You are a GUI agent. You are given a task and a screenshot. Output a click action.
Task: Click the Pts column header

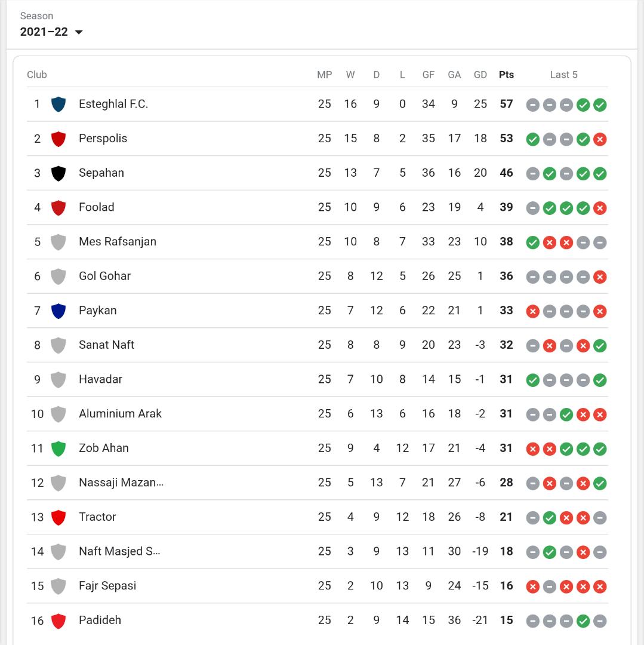[x=506, y=75]
